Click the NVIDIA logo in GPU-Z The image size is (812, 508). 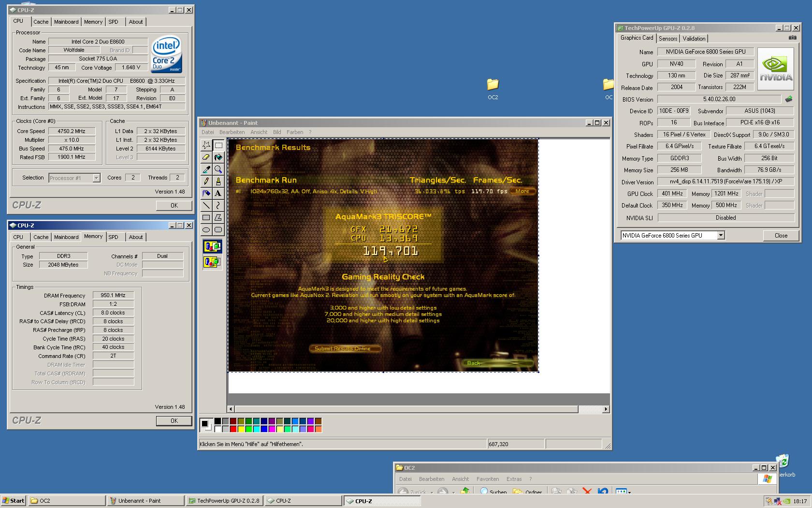point(776,69)
